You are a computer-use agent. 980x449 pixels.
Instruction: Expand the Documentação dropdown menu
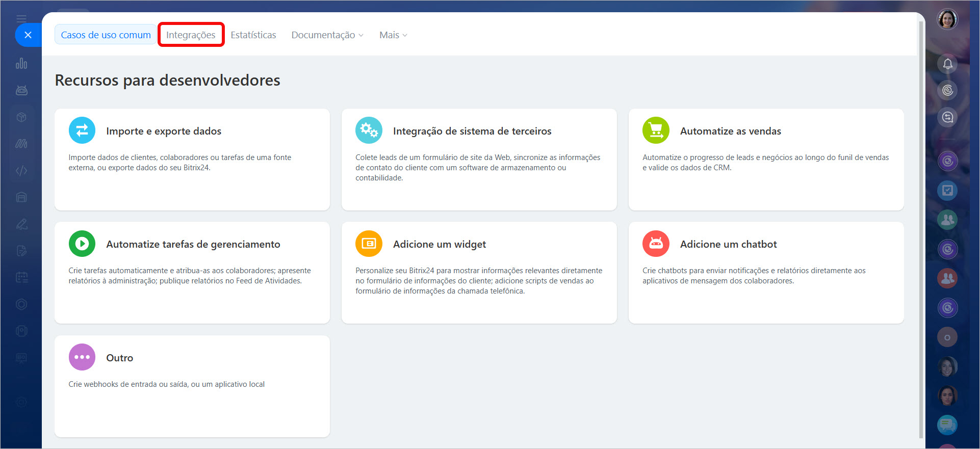(x=327, y=35)
